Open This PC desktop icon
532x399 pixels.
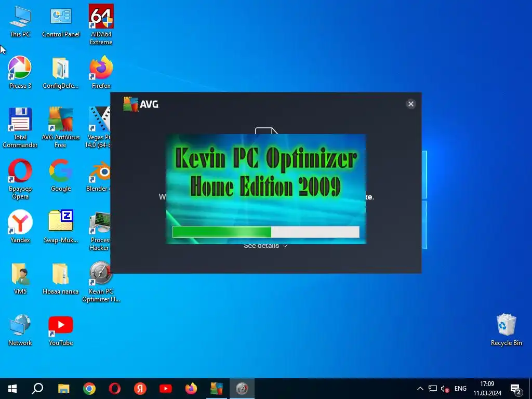point(20,22)
